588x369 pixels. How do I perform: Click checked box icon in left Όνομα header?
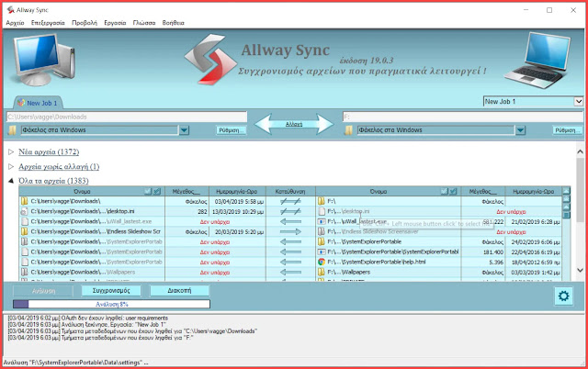click(157, 192)
